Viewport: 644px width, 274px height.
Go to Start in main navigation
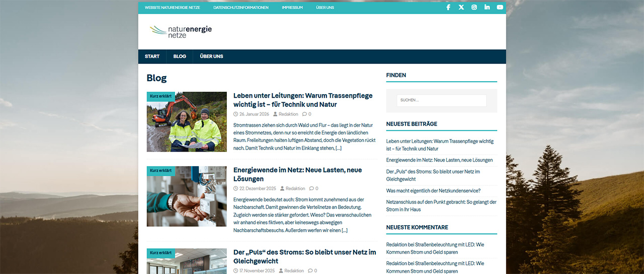[152, 56]
